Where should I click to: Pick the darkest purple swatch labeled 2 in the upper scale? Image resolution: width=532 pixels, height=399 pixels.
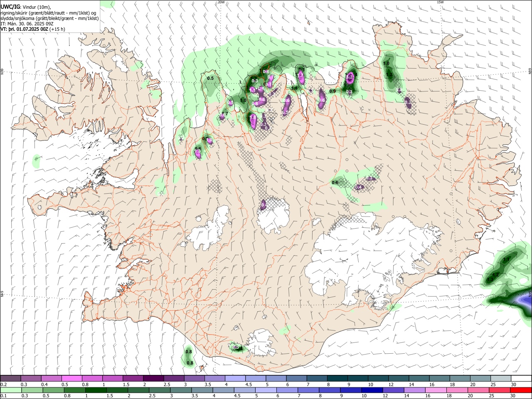[x=153, y=378]
